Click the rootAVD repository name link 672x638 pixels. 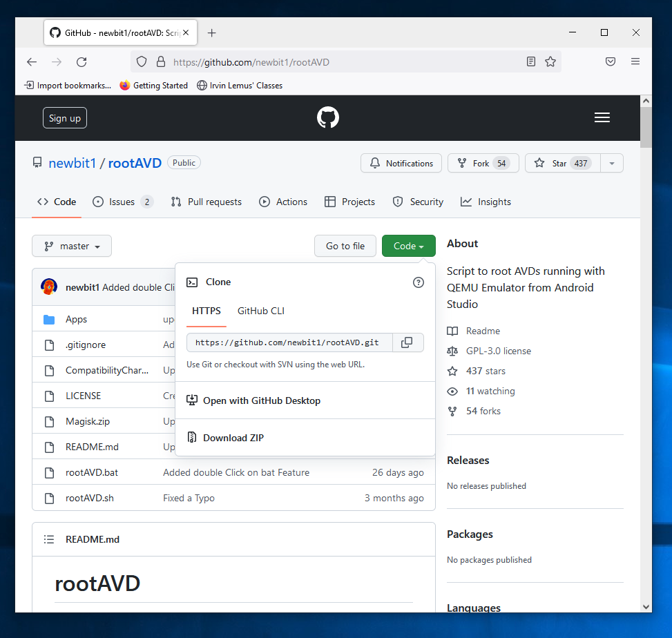(135, 163)
